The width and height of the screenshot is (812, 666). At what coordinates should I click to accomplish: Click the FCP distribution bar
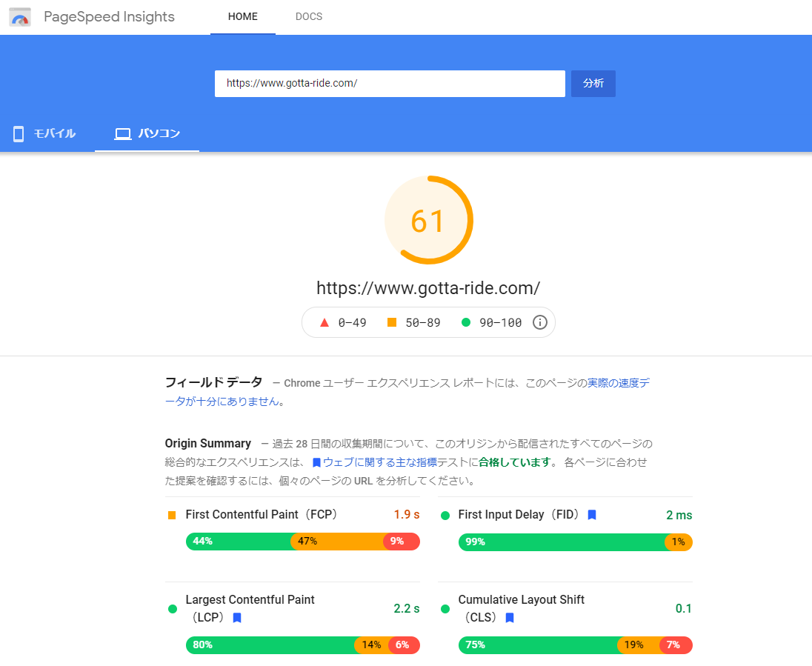tap(303, 542)
